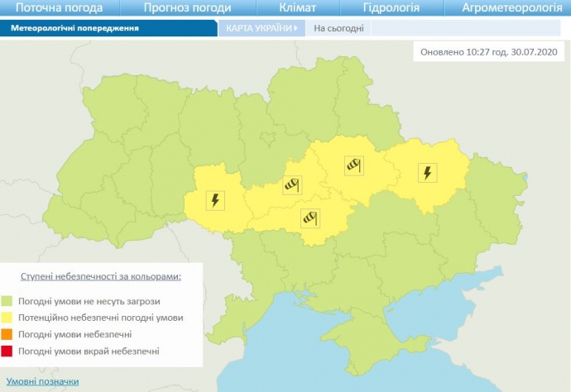Click the yellow legend color swatch
The image size is (571, 392).
13,318
